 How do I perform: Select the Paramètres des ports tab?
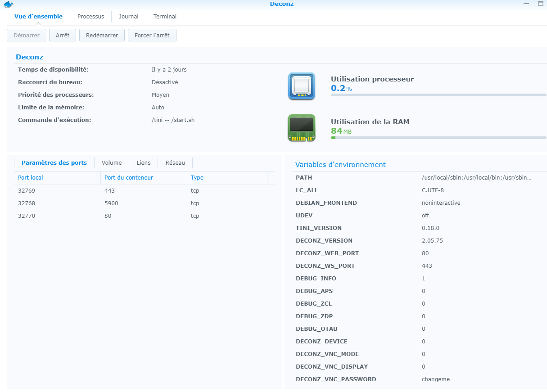coord(54,163)
